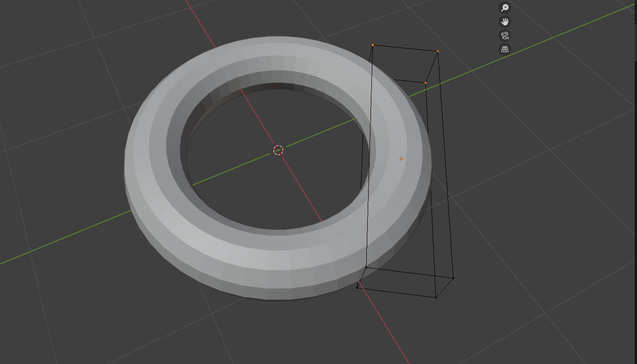The height and width of the screenshot is (364, 637).
Task: Select the lower orange vertex on the box top face
Action: 425,83
